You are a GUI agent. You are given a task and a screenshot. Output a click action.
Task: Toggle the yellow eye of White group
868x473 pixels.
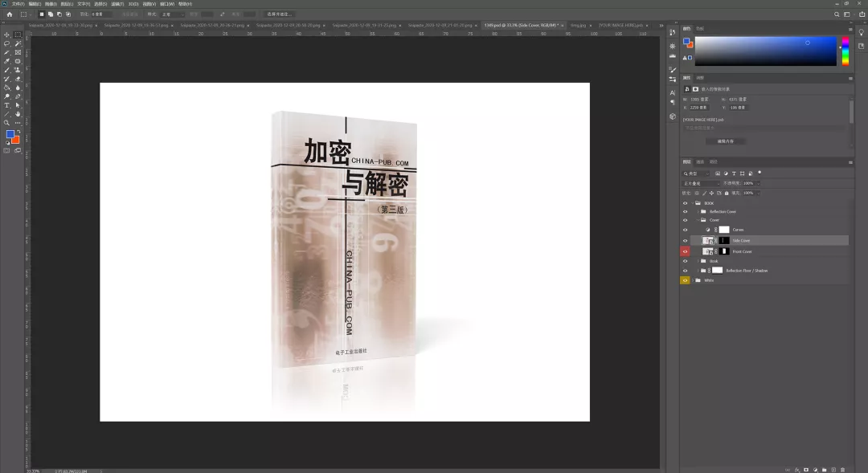tap(685, 280)
